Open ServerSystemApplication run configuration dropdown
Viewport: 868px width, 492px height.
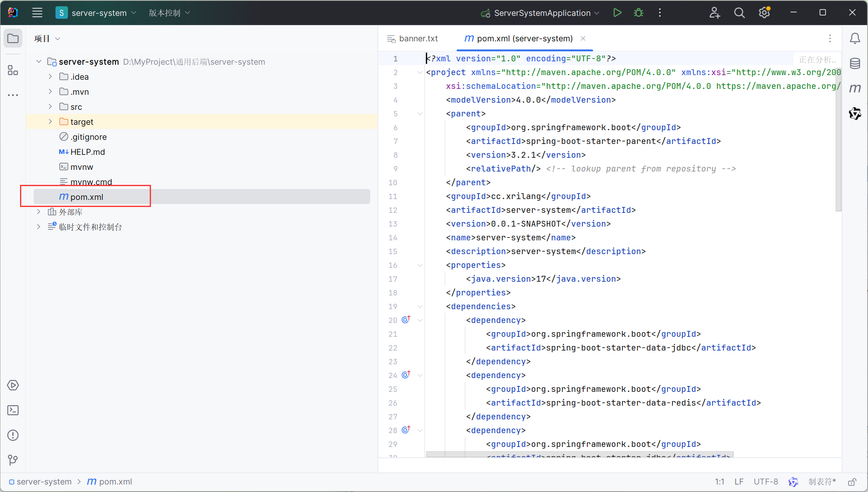[x=540, y=13]
